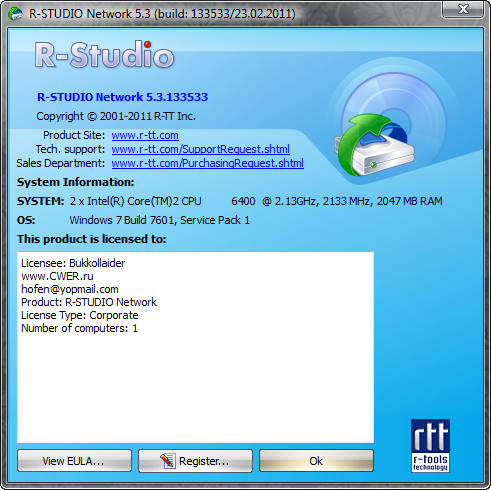This screenshot has width=491, height=490.
Task: Click the window title bar text
Action: (x=162, y=14)
